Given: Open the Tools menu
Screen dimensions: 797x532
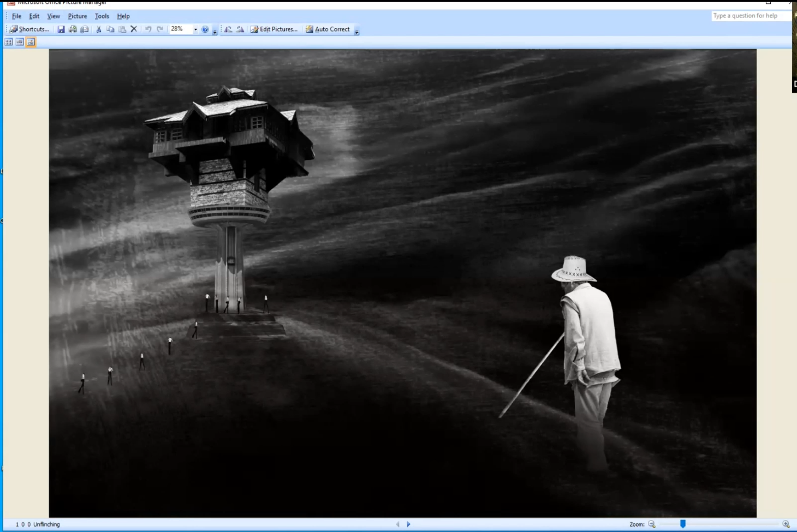Looking at the screenshot, I should point(102,16).
